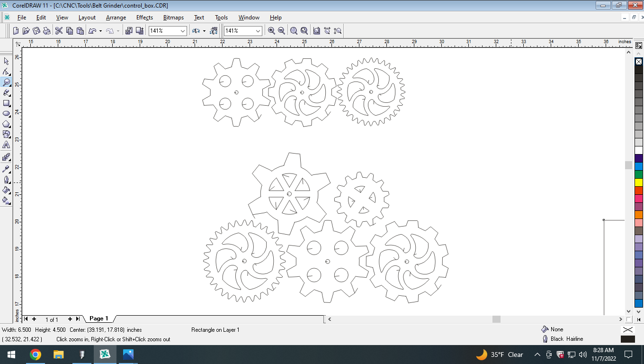644x364 pixels.
Task: Click the horizontal scrollbar right arrow
Action: coord(620,319)
